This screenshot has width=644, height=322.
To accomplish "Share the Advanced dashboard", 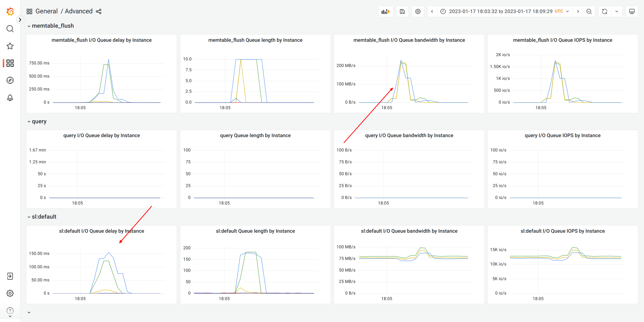I will coord(98,11).
